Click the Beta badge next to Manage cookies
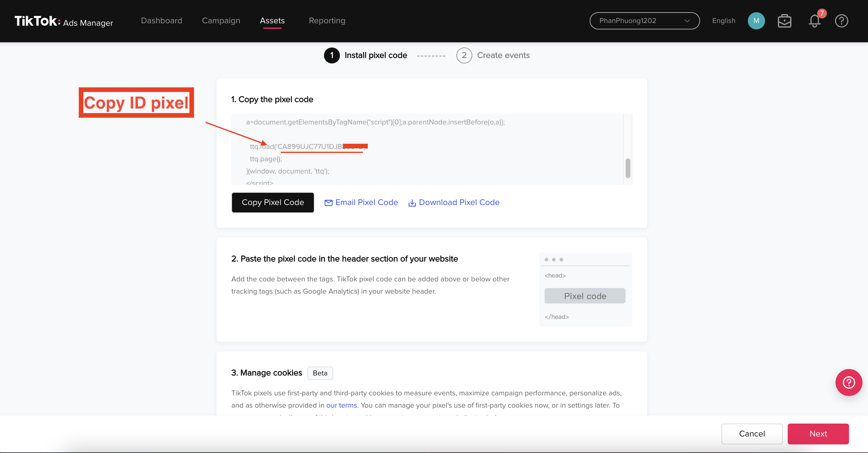Image resolution: width=868 pixels, height=453 pixels. [x=320, y=373]
